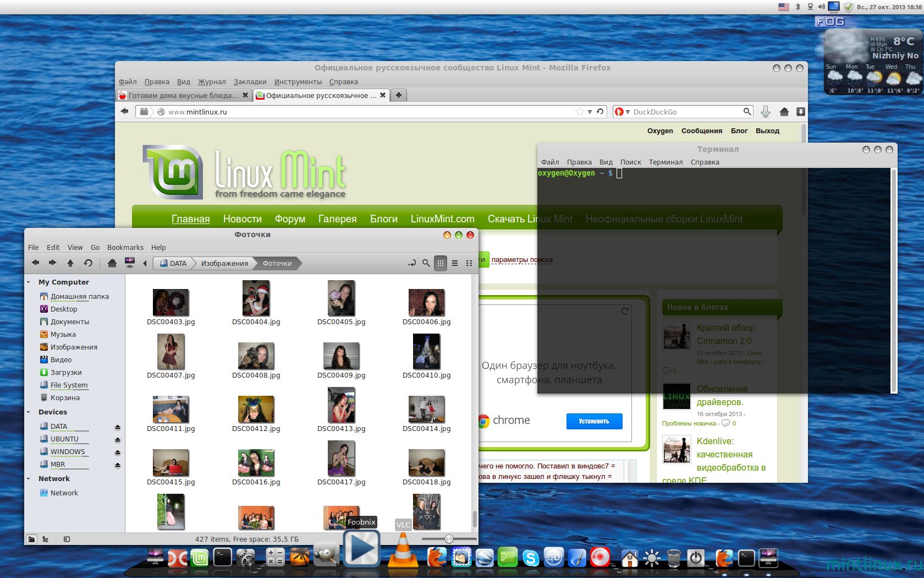Switch to list view in file manager

pos(455,263)
